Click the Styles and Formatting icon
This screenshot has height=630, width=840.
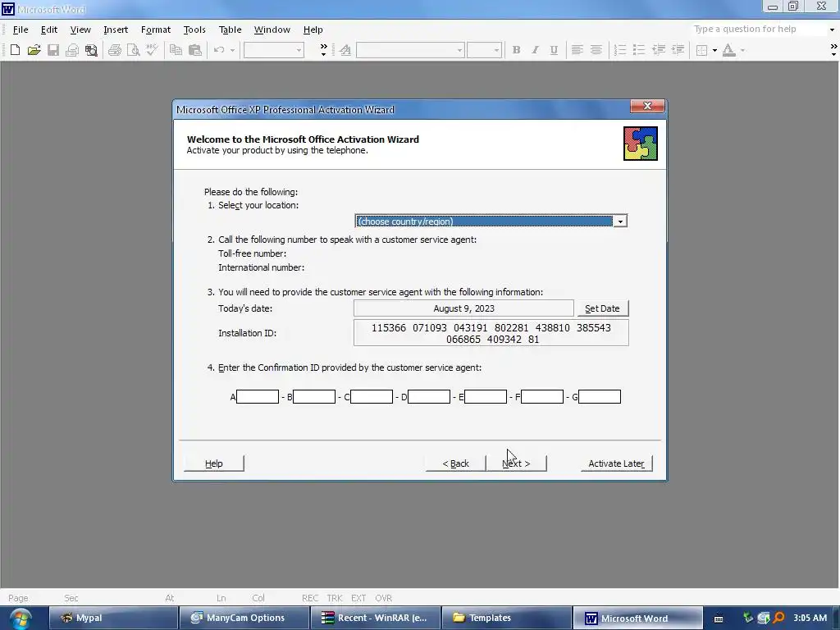coord(345,50)
